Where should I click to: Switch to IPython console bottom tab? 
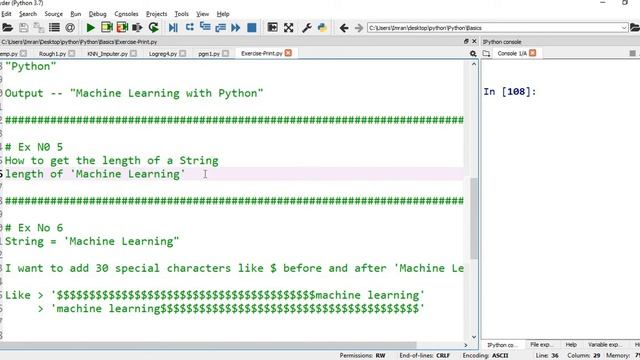(502, 345)
